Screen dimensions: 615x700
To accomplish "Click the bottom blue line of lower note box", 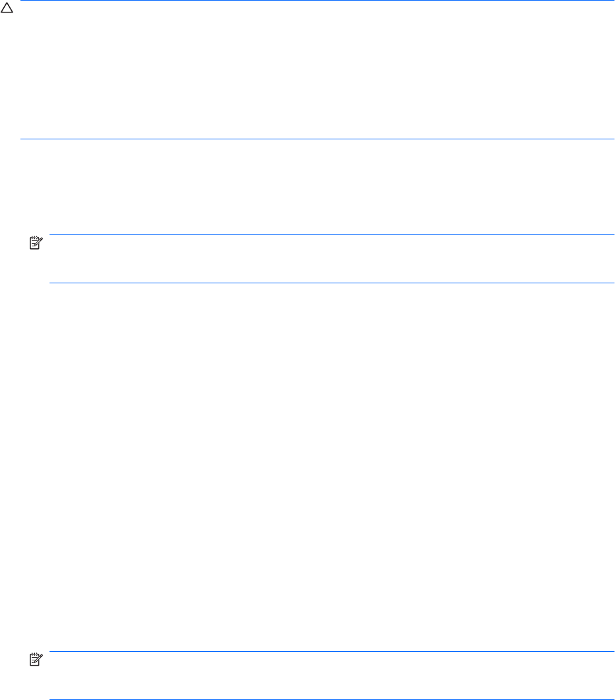I will 332,699.
